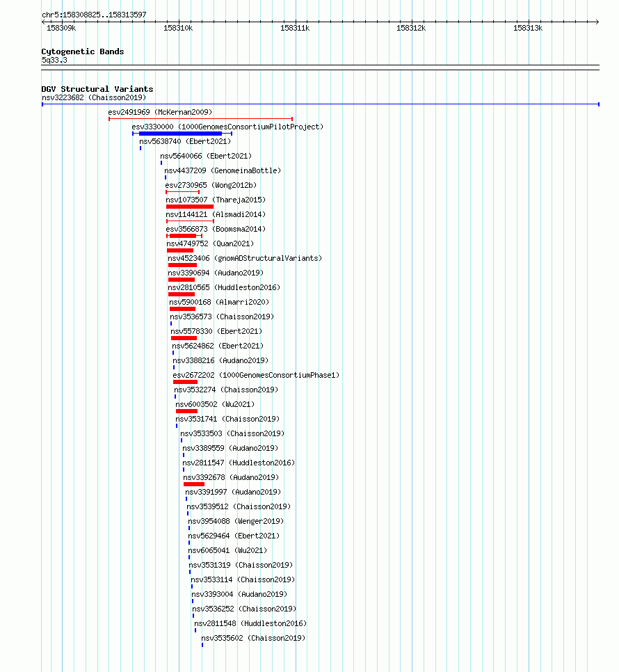Click thick blue bar of esv3330000
This screenshot has width=619, height=672.
pos(180,134)
